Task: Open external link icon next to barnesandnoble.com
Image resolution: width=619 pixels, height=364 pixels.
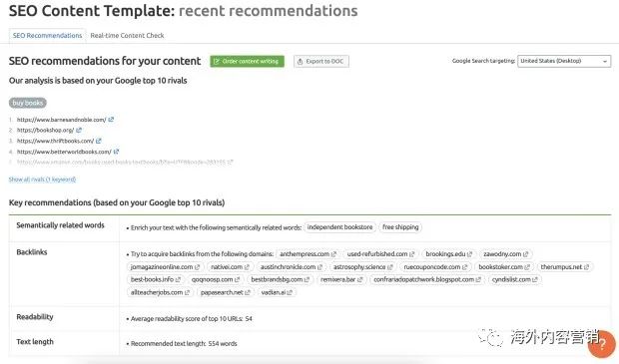Action: (x=111, y=119)
